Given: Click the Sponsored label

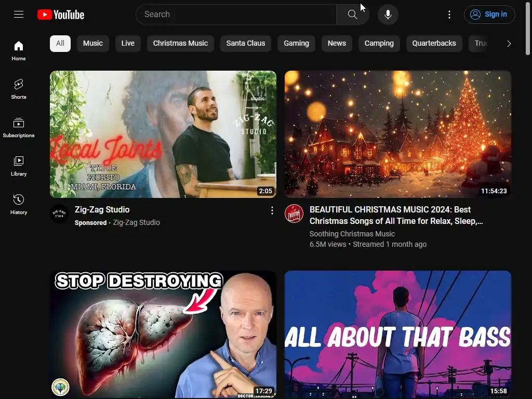Looking at the screenshot, I should [x=90, y=222].
